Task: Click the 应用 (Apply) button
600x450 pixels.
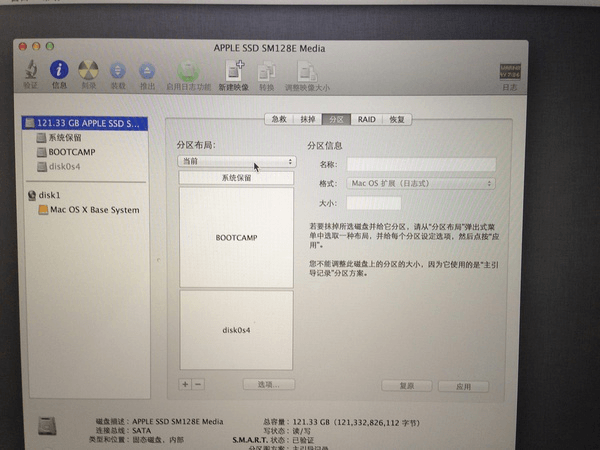Action: [463, 385]
